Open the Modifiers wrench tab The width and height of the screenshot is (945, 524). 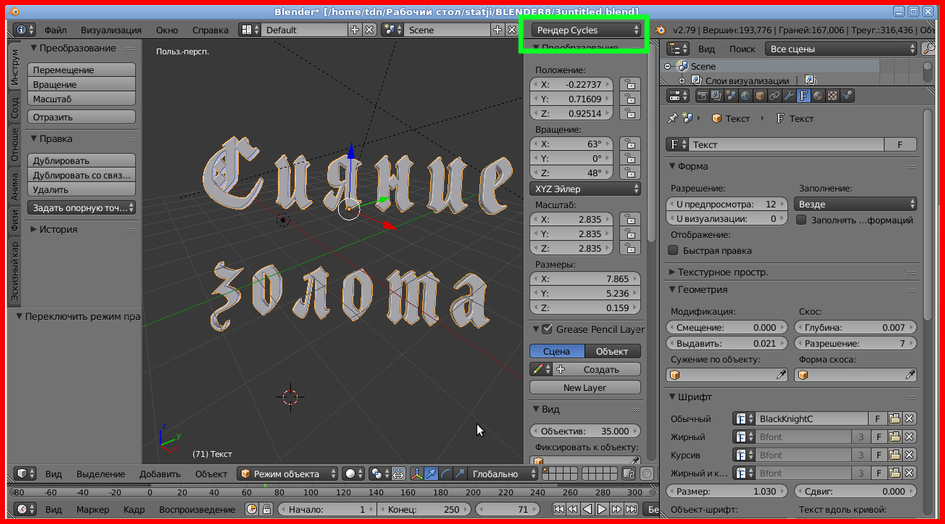(x=789, y=96)
